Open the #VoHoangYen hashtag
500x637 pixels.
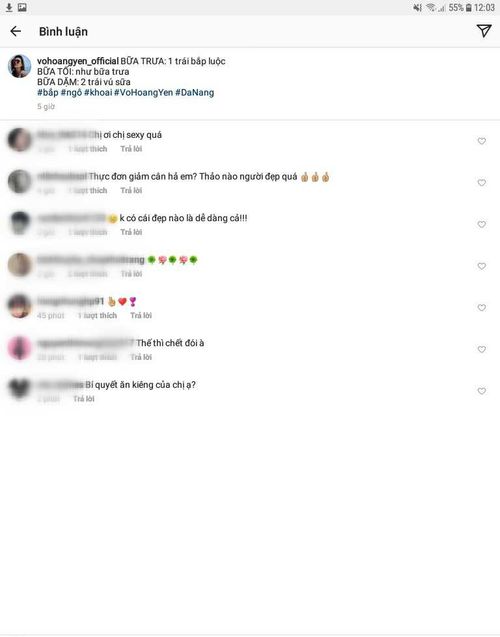point(143,93)
